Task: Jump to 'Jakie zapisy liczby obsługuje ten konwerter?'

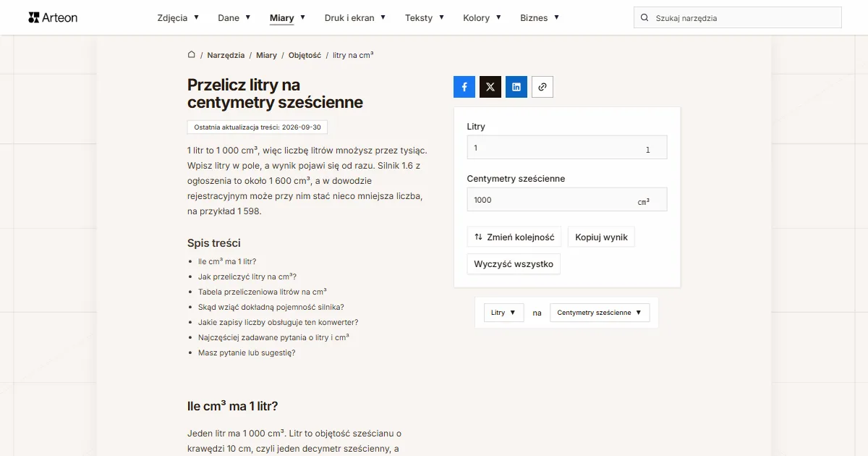Action: (x=278, y=322)
